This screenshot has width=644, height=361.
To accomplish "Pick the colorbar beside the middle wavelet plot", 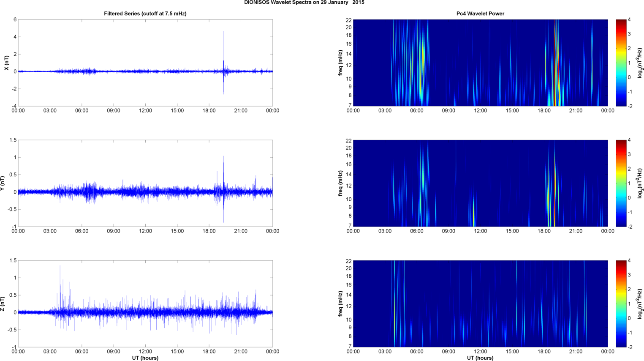I will [x=621, y=183].
